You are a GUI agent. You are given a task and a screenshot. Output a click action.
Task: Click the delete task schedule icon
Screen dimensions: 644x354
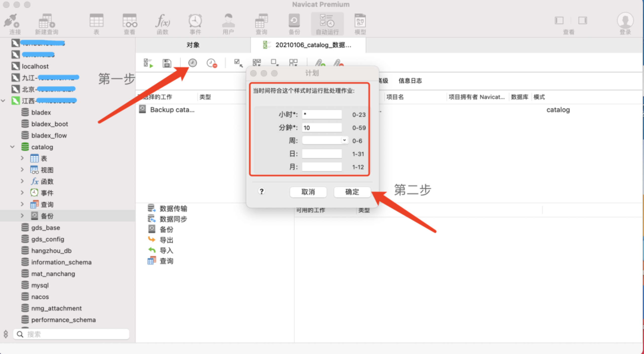tap(212, 63)
